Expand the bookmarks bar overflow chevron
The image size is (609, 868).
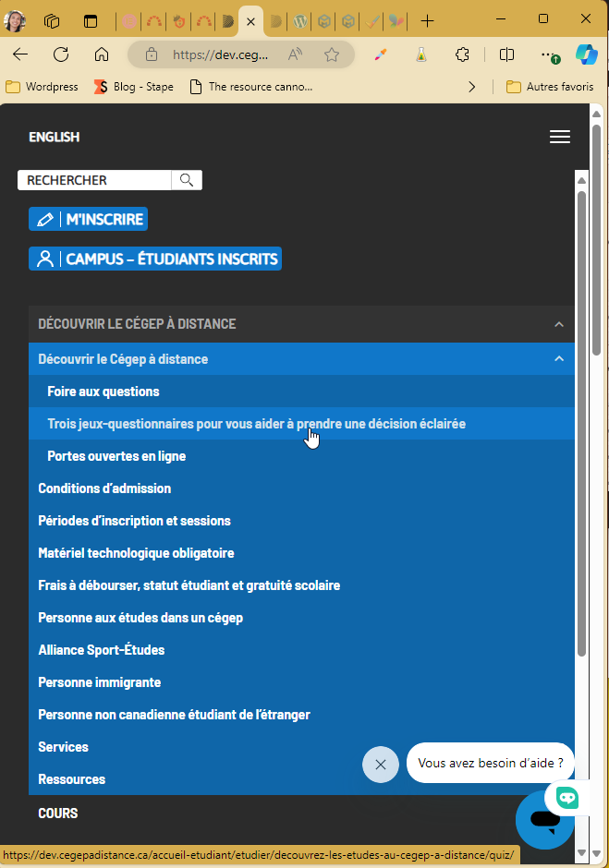click(x=472, y=87)
